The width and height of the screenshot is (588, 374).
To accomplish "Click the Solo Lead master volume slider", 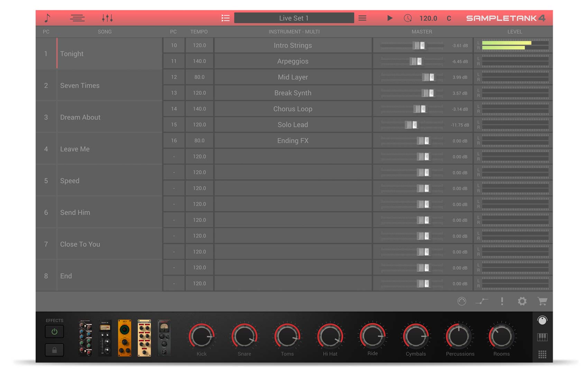I will click(411, 125).
